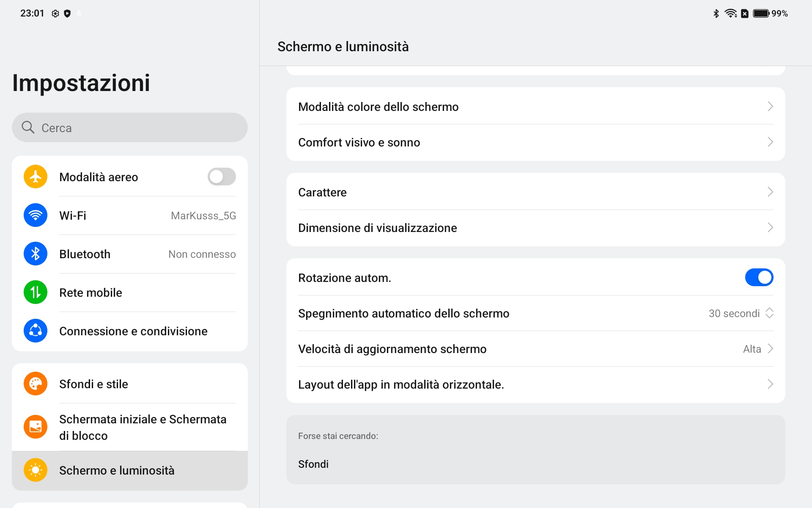Tap the Sfondi e stile palette icon
The height and width of the screenshot is (508, 812).
pyautogui.click(x=36, y=384)
